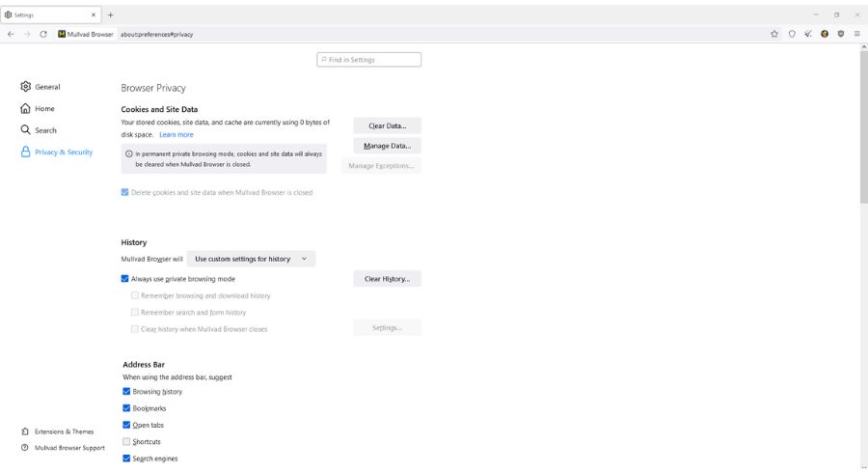
Task: Select the Privacy & Security category
Action: pos(57,152)
